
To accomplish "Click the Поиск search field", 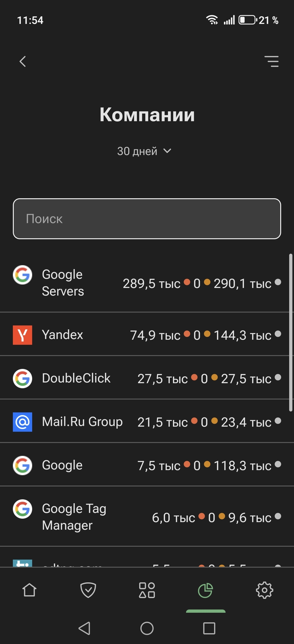I will coord(147,219).
